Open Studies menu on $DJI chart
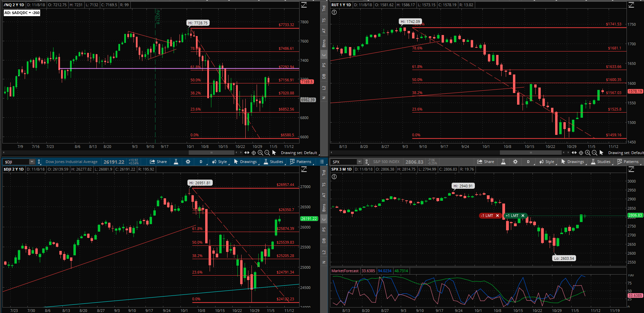Viewport: 644px width, 313px height. point(273,162)
